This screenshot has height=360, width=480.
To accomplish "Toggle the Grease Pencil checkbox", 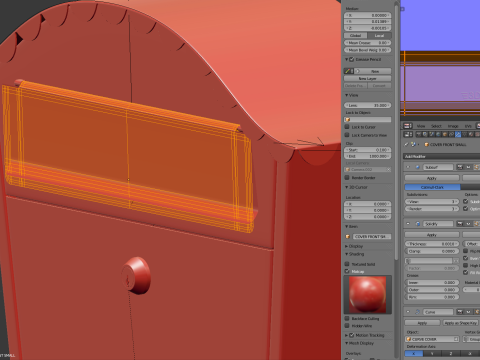I will [x=351, y=59].
